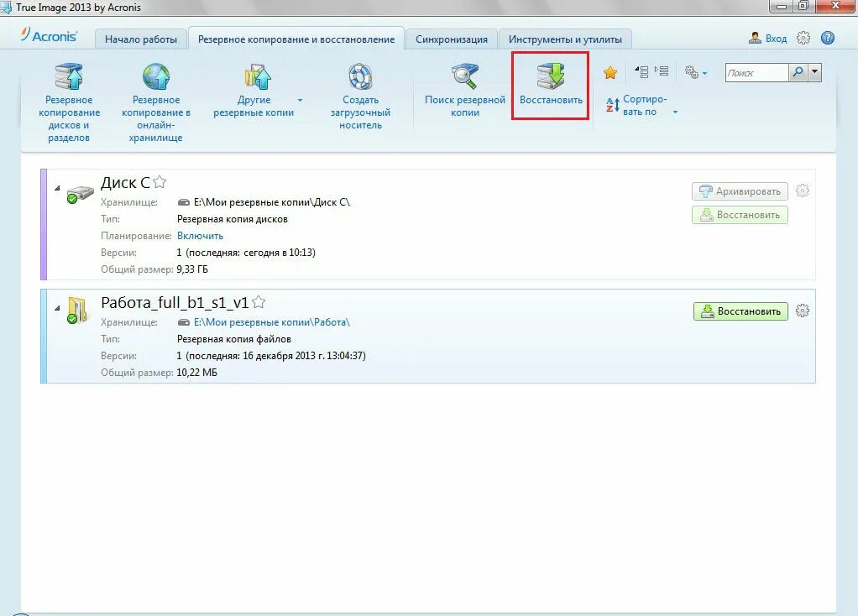
Task: Collapse all backup entries icon
Action: click(x=641, y=71)
